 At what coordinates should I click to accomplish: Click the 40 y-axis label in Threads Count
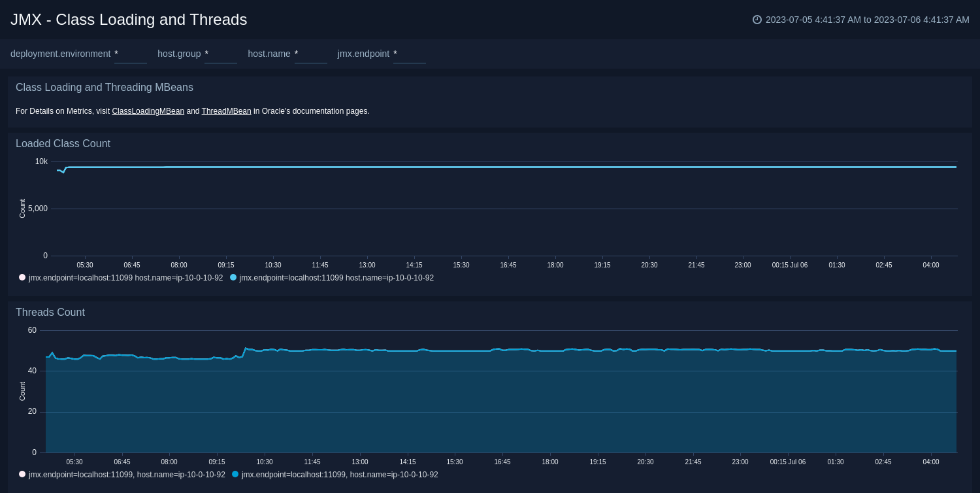(x=32, y=371)
